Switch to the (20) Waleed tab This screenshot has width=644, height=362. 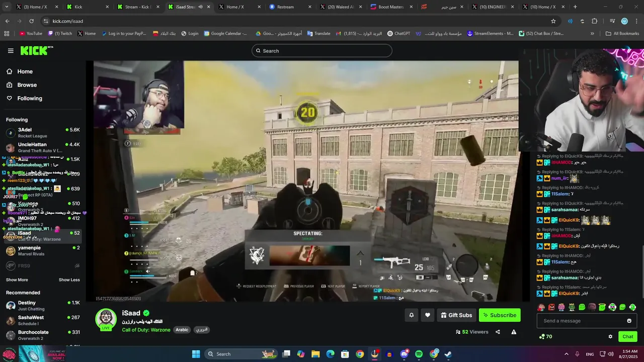(x=341, y=7)
